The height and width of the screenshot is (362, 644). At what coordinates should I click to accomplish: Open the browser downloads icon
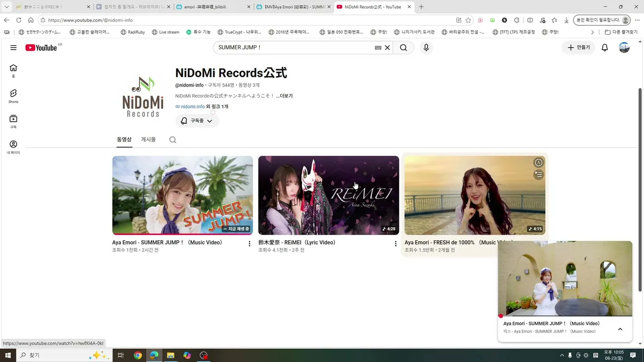[567, 20]
